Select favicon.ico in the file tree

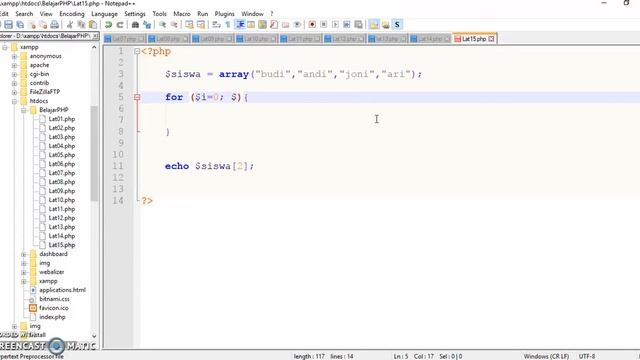pyautogui.click(x=53, y=308)
